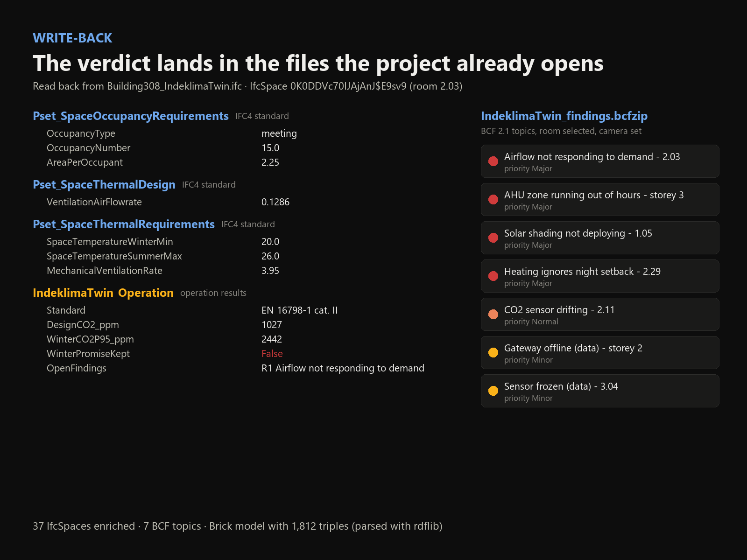The width and height of the screenshot is (747, 560).
Task: Click the AreaPerOccupant value 2.25
Action: click(270, 162)
